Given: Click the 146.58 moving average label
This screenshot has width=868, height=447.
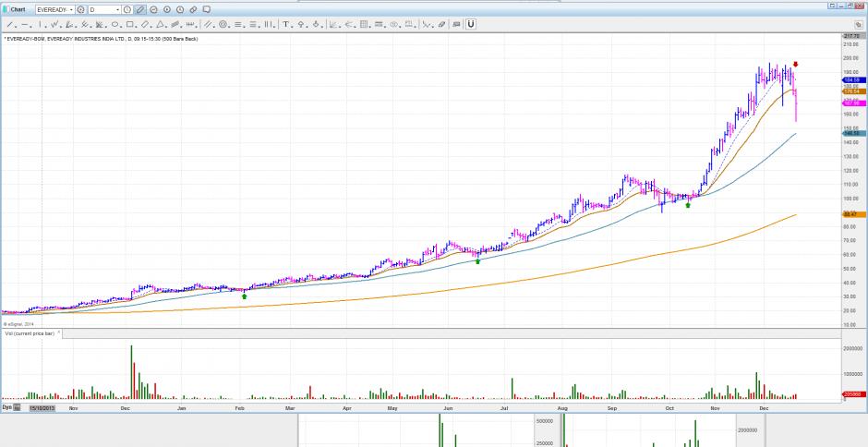Looking at the screenshot, I should [855, 133].
